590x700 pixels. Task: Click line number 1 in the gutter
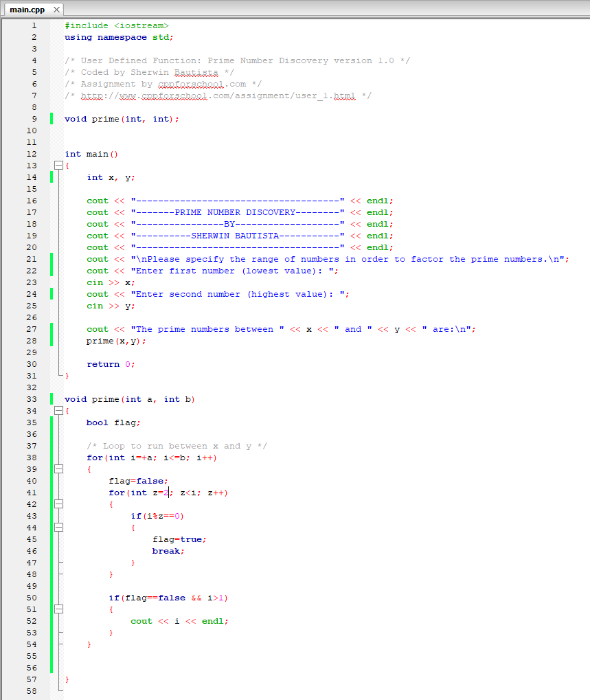[34, 25]
